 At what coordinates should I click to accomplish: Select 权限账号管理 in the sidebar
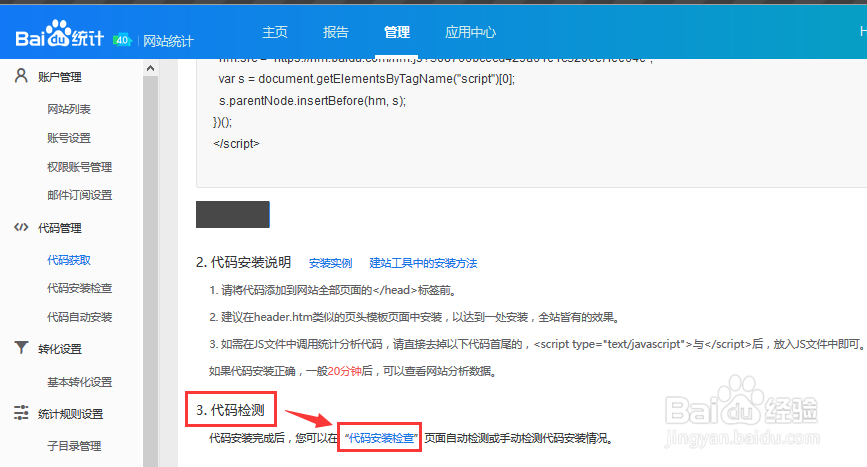point(79,167)
